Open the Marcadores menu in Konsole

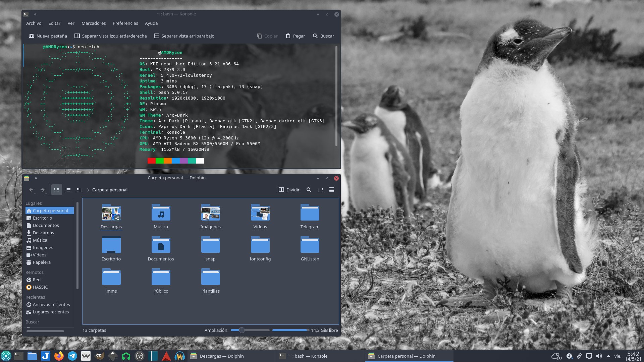click(94, 23)
